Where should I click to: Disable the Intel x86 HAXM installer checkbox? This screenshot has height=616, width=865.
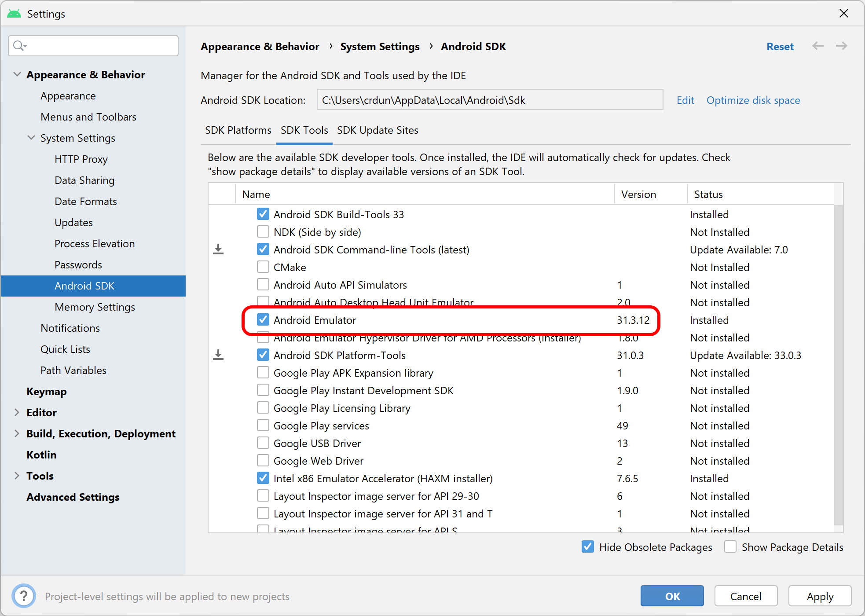pyautogui.click(x=263, y=479)
